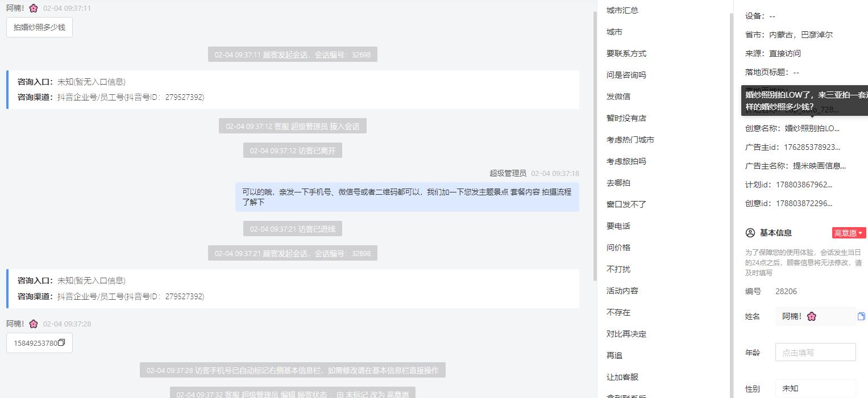Click the 编号 value 28206
868x398 pixels.
click(x=786, y=291)
